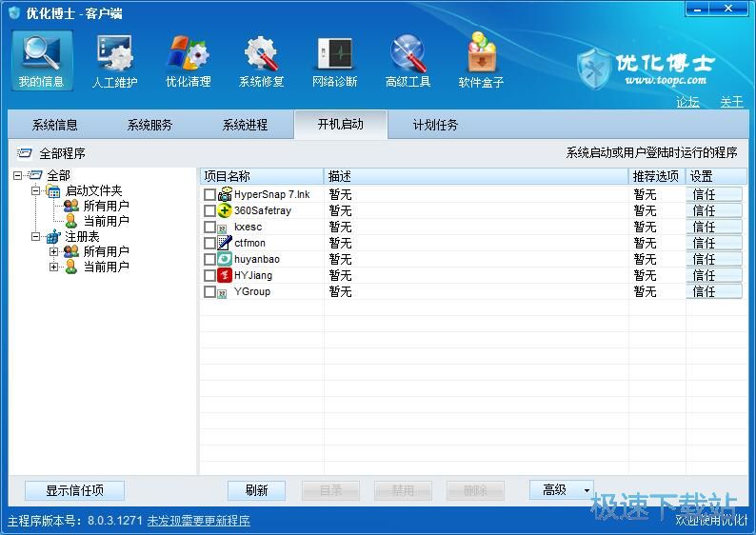This screenshot has width=756, height=535.
Task: Click 信任 button for kxesc
Action: tap(714, 227)
